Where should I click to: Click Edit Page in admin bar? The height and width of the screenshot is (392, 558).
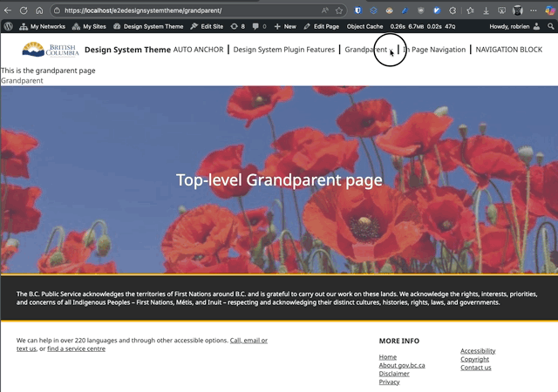pos(321,26)
